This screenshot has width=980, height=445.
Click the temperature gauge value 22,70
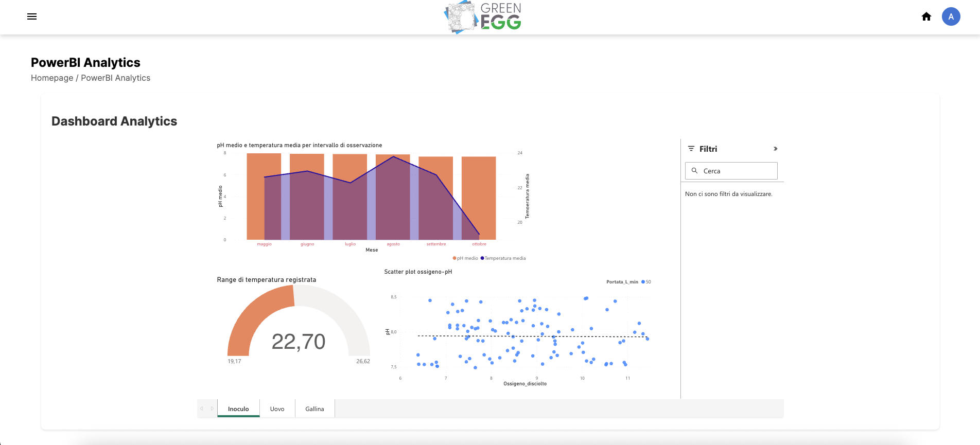pos(299,342)
